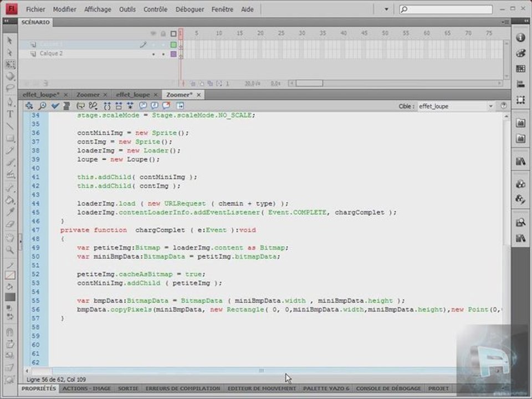Select the Brush tool
Viewport: 532px width, 399px height.
(10, 162)
